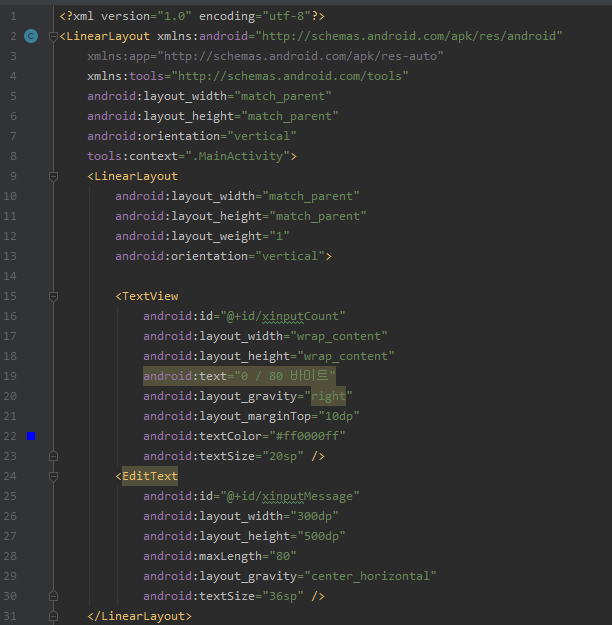Image resolution: width=612 pixels, height=625 pixels.
Task: Click the "0 / 80 바이트" text value
Action: point(285,376)
